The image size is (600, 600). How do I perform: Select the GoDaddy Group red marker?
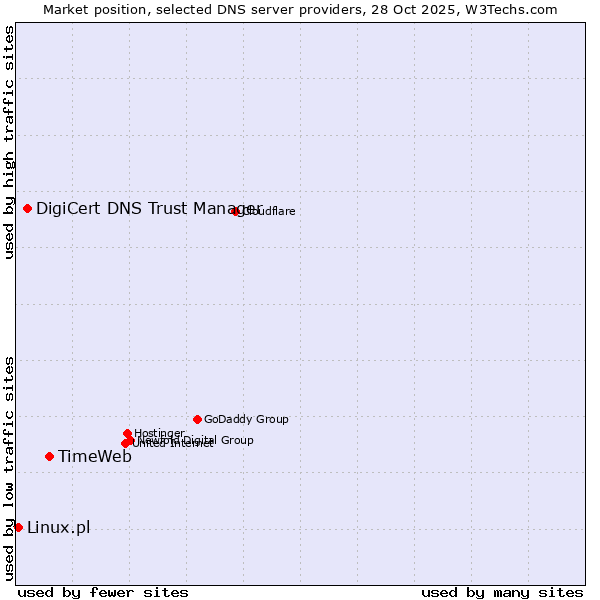[197, 419]
